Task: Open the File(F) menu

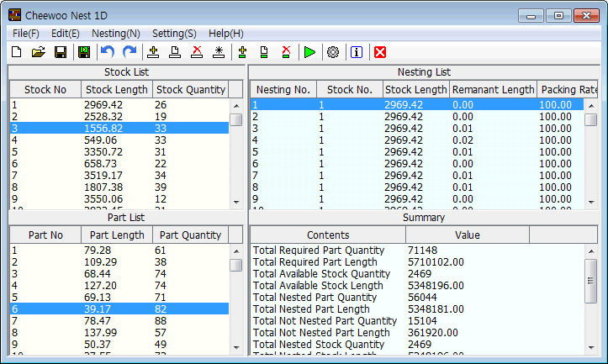Action: point(25,34)
